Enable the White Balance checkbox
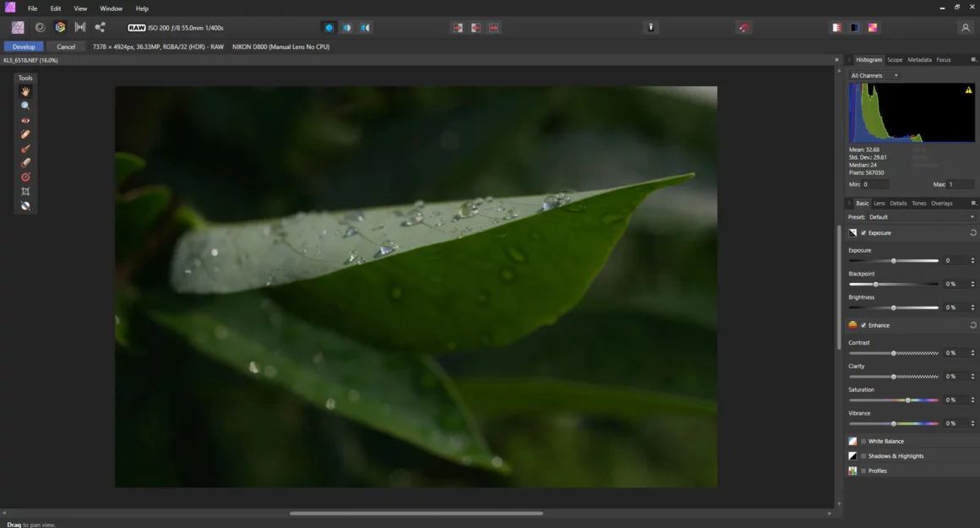This screenshot has height=528, width=980. [x=863, y=441]
